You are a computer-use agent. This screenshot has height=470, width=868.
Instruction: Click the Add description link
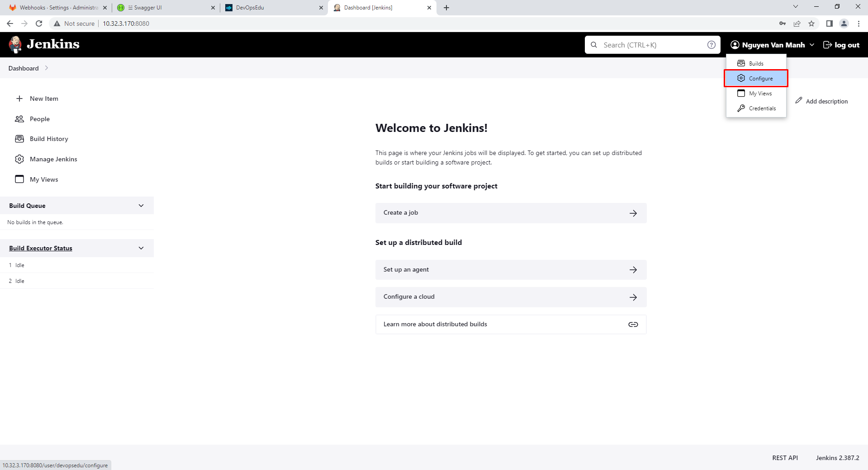821,101
